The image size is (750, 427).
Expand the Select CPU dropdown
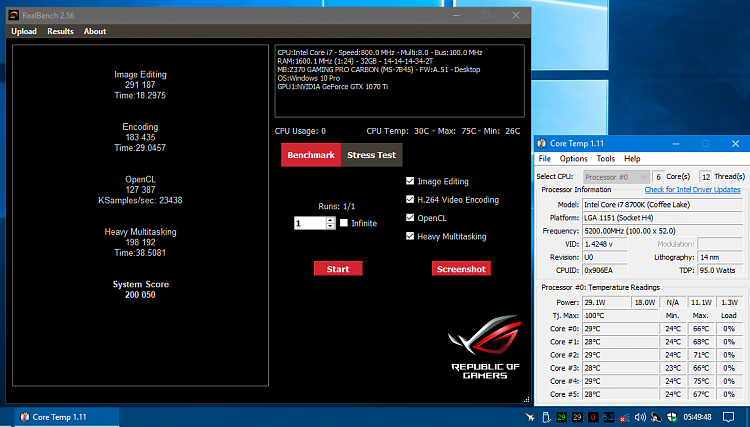pyautogui.click(x=616, y=177)
